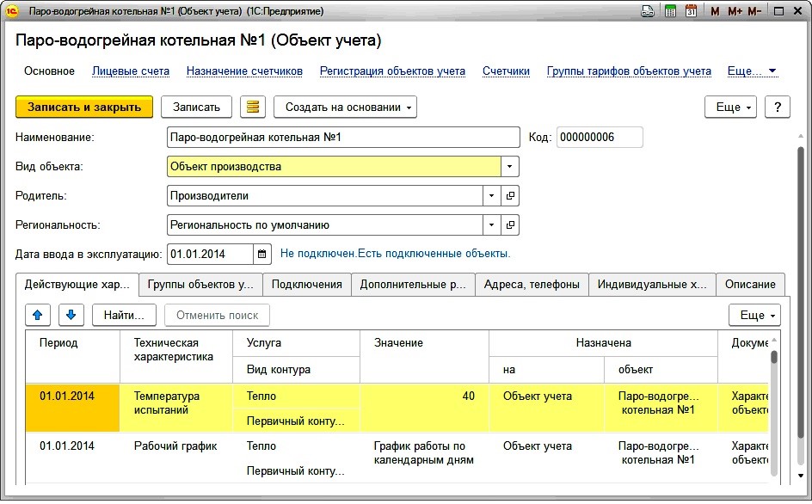Click the print icon in title bar
812x504 pixels.
coord(648,11)
